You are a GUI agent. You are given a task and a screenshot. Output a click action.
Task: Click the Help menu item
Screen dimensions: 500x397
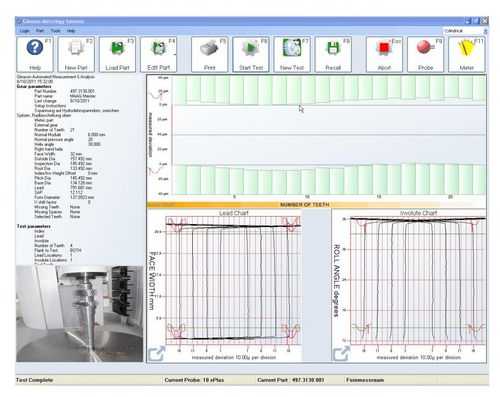[71, 31]
